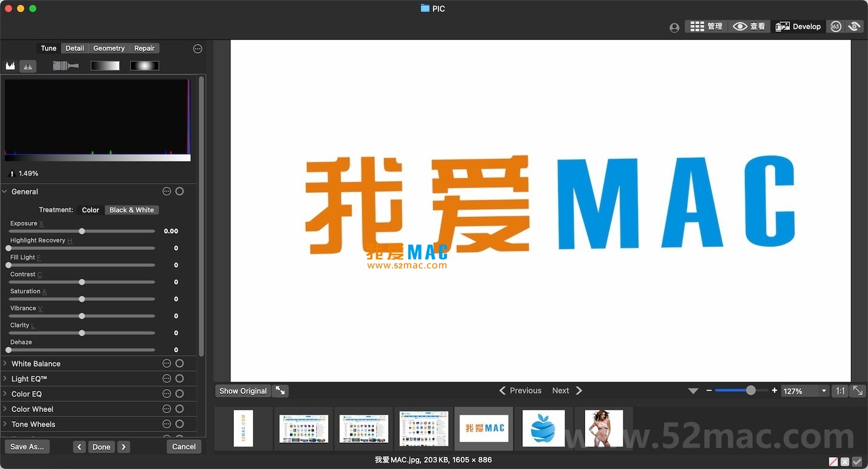Image resolution: width=868 pixels, height=469 pixels.
Task: Expand the Color EQ section
Action: pos(5,394)
